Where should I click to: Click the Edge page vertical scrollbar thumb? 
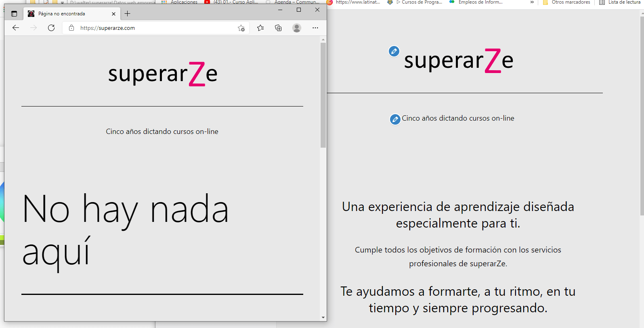[323, 95]
